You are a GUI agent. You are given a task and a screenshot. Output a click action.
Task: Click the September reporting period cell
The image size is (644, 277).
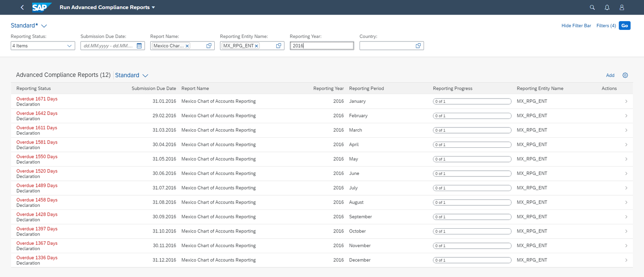(x=360, y=217)
